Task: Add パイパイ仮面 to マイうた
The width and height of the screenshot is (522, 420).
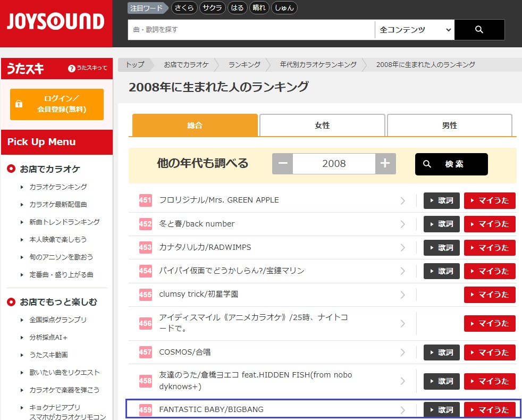Action: click(x=490, y=271)
